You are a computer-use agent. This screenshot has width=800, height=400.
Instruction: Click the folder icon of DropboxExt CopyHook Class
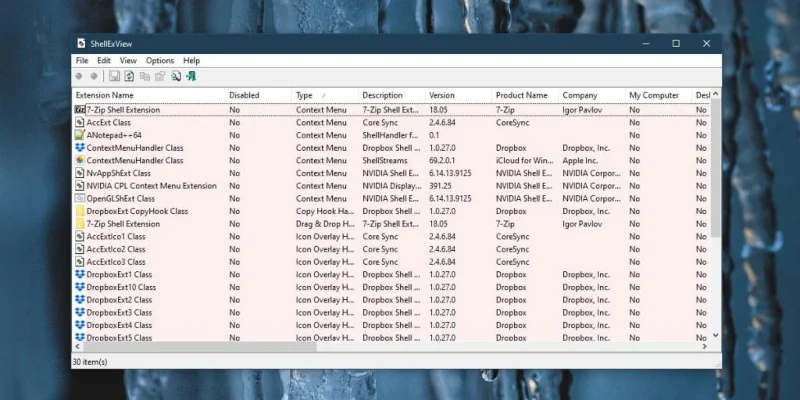pyautogui.click(x=80, y=211)
